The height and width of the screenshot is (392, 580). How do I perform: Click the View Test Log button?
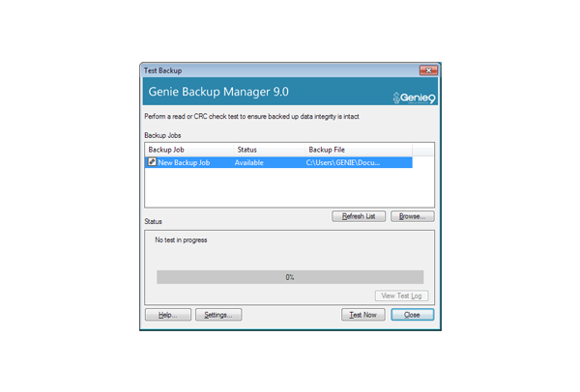click(401, 295)
